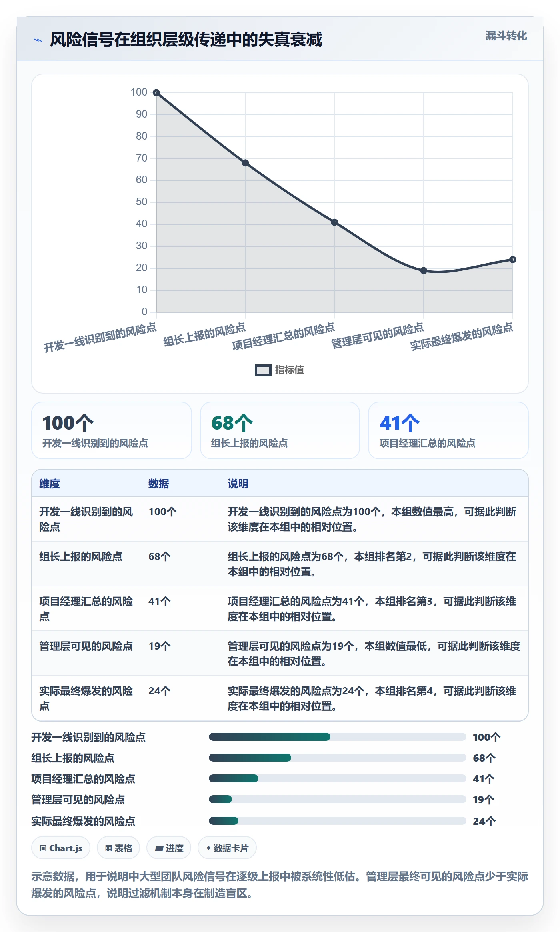Click progress bar for 组长上报的风险点
This screenshot has width=560, height=932.
click(338, 758)
